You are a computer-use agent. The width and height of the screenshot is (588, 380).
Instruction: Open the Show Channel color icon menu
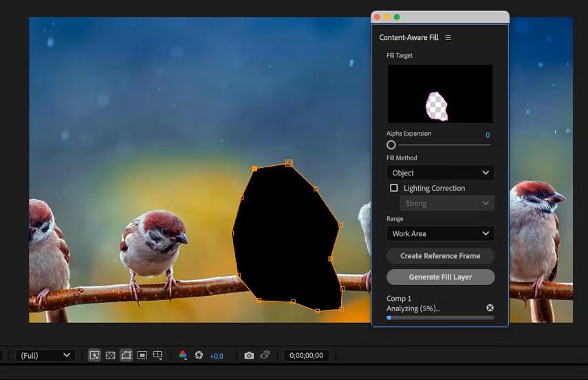[183, 355]
